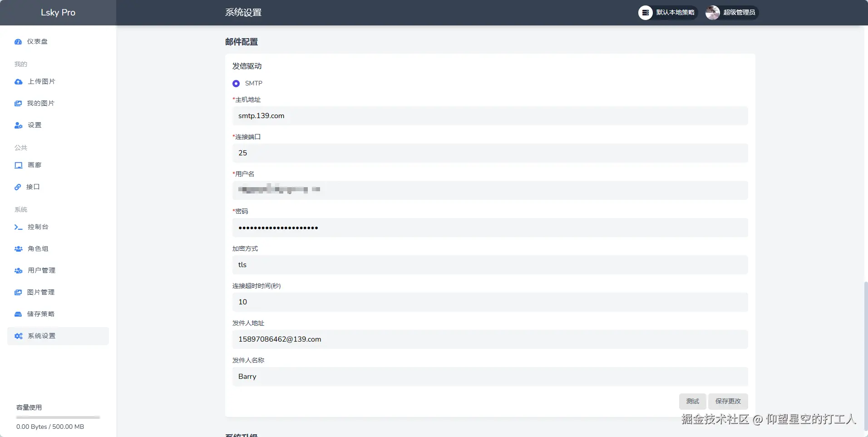Click the images icon beside 我的图片
Image resolution: width=868 pixels, height=437 pixels.
pos(18,104)
